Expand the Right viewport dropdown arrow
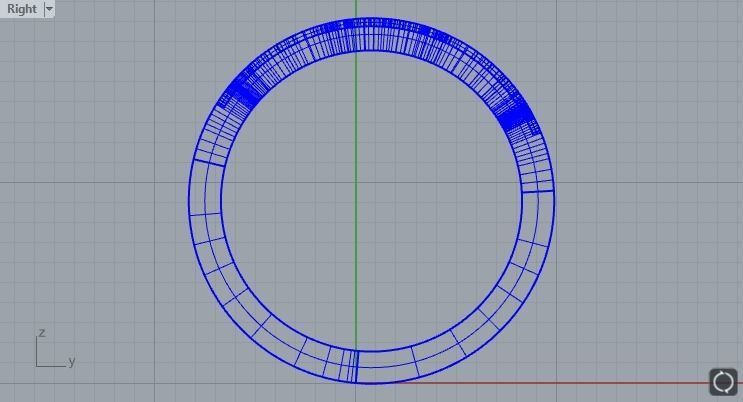743x402 pixels. tap(49, 9)
